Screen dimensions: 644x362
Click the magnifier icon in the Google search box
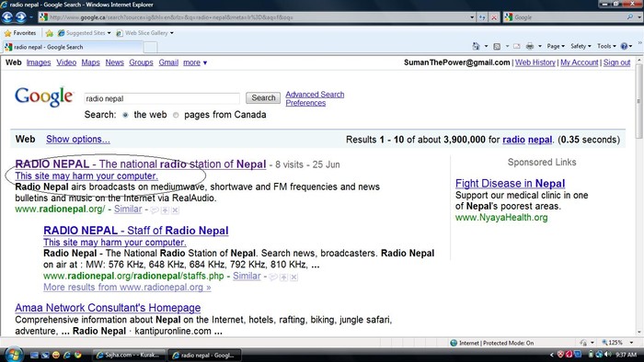(630, 17)
